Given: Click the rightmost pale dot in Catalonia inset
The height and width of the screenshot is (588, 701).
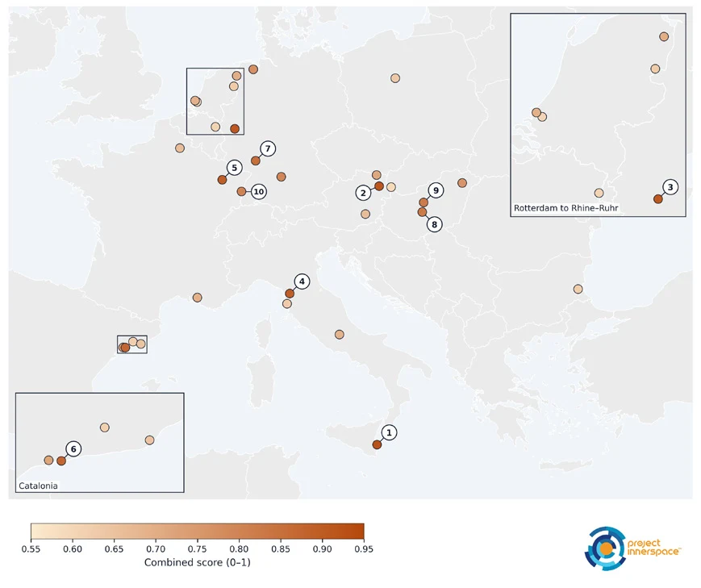Looking at the screenshot, I should pyautogui.click(x=150, y=440).
